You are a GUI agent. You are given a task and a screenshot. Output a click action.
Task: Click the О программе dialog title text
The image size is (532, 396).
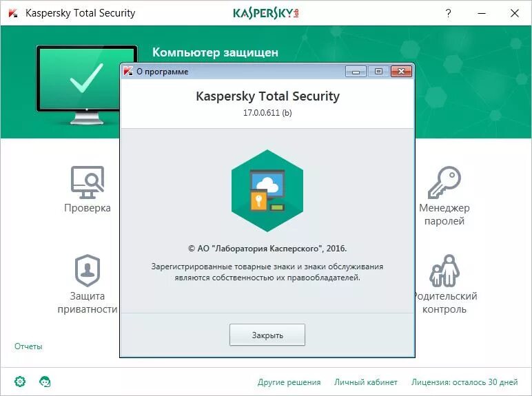coord(162,72)
